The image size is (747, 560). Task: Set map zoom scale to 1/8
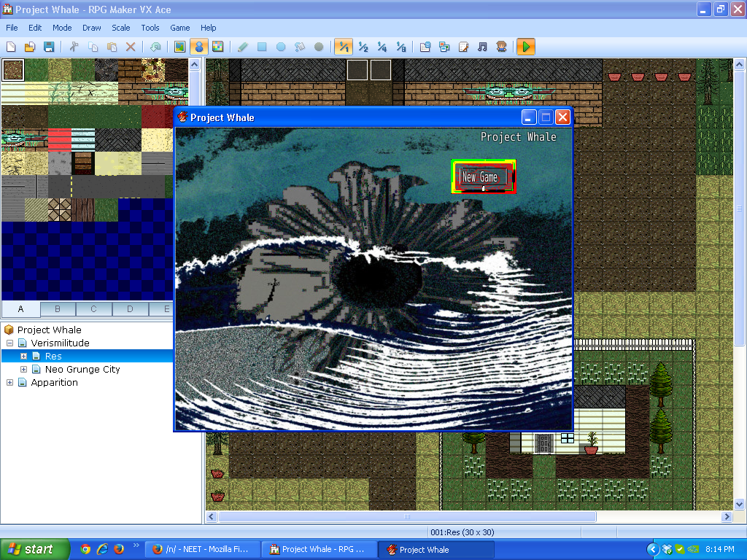(x=401, y=47)
